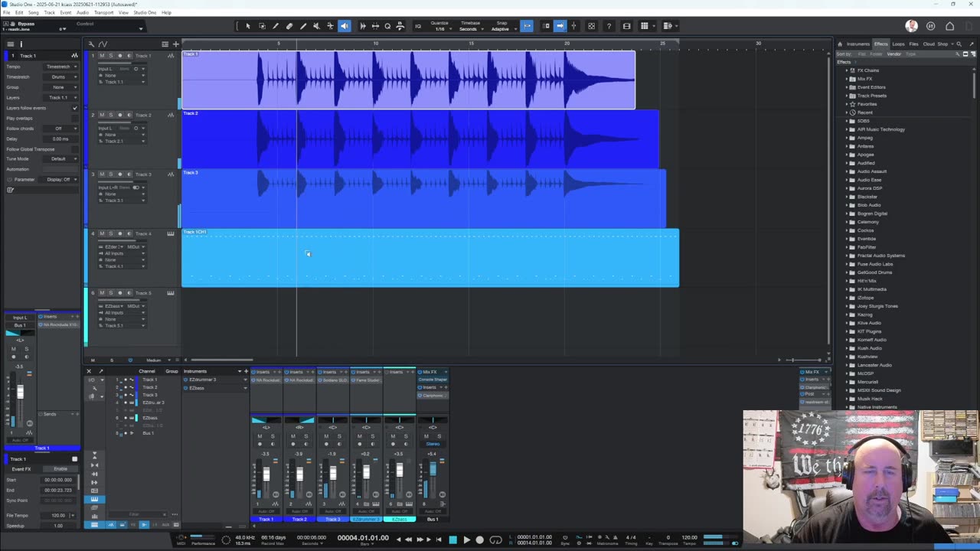The height and width of the screenshot is (551, 980).
Task: Click the Event FX Enable button
Action: pos(60,468)
